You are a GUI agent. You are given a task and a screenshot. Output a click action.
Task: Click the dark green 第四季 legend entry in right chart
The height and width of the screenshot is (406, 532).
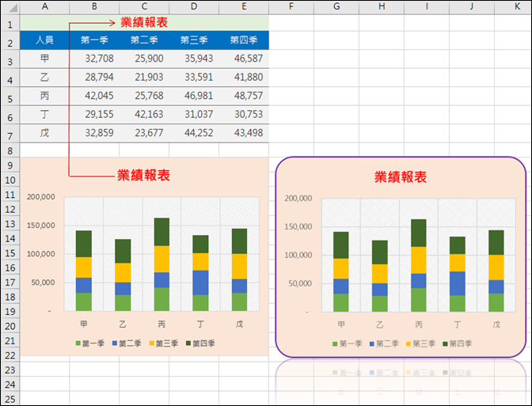[x=457, y=344]
